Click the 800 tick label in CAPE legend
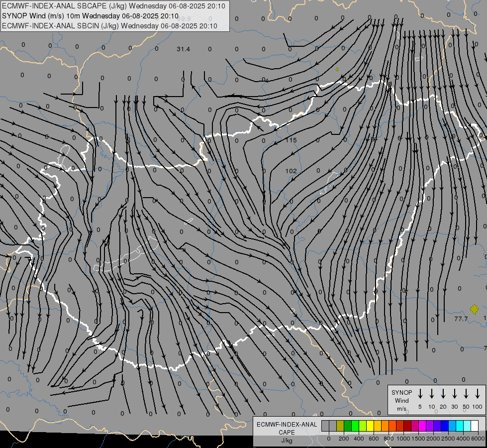The image size is (487, 448). pos(389,439)
